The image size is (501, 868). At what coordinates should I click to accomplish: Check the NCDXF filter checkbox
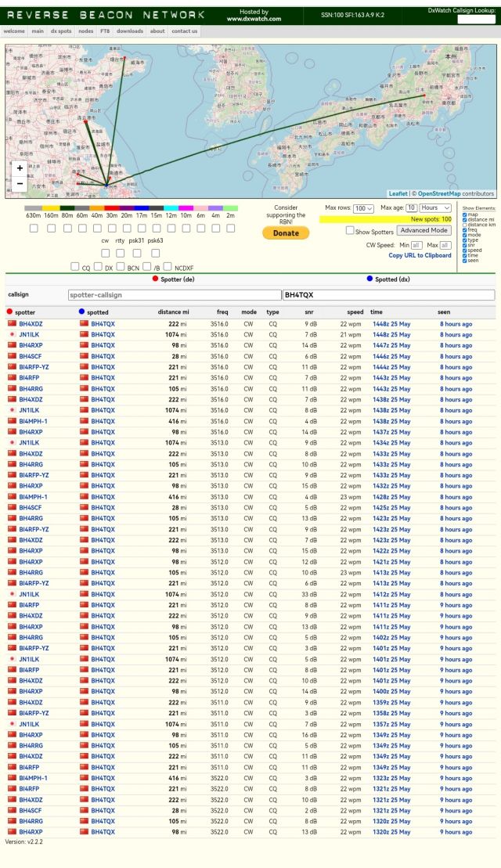coord(168,266)
